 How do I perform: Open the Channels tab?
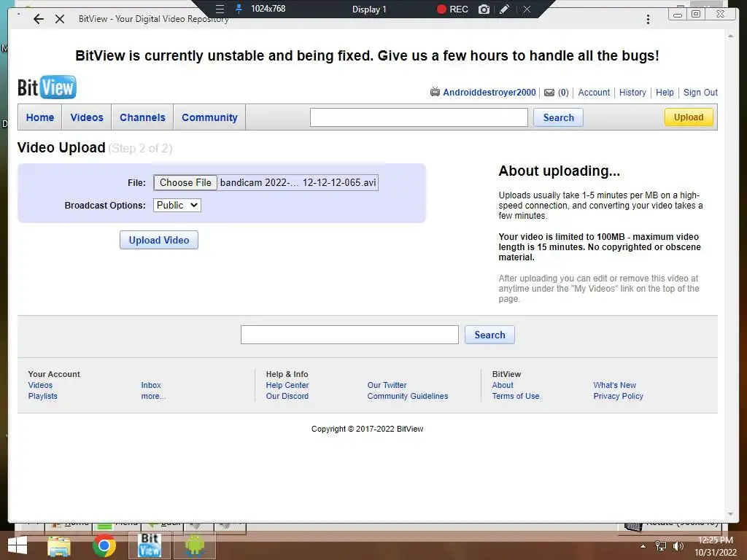142,117
